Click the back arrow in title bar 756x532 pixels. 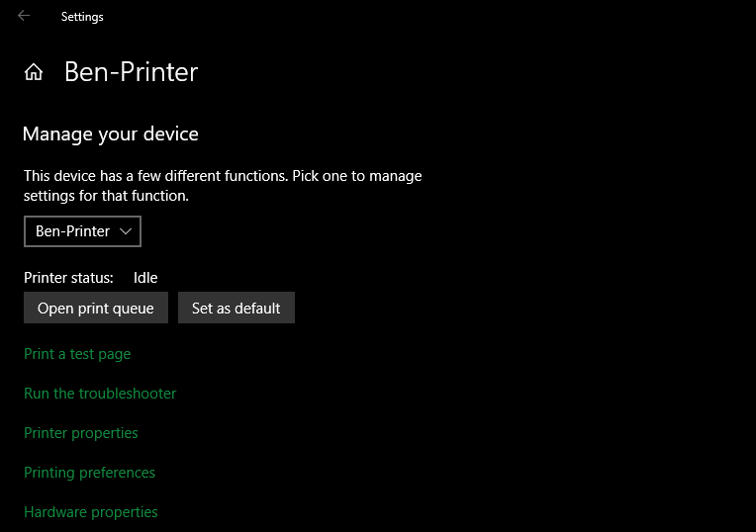[x=24, y=16]
